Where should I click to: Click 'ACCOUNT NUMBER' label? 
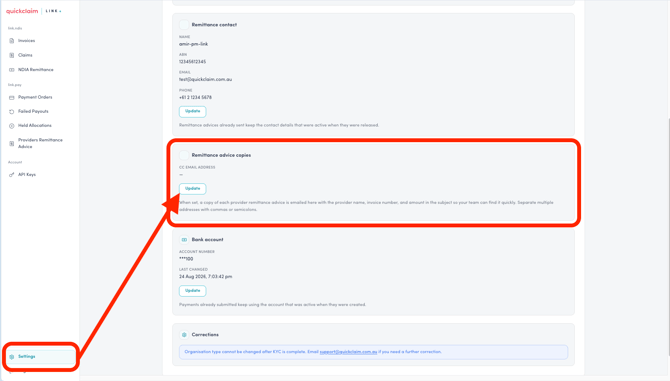click(197, 252)
